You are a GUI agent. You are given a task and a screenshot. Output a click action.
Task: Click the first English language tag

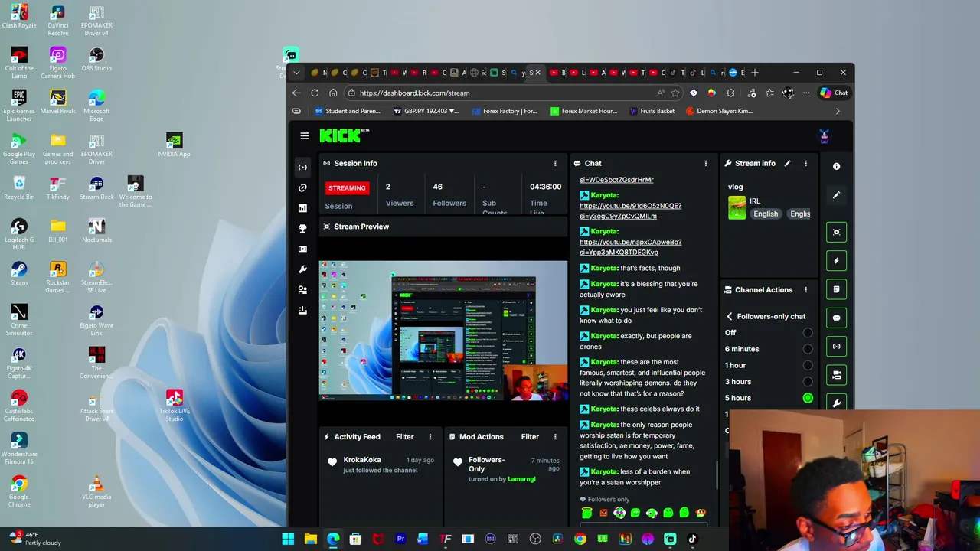click(x=766, y=214)
